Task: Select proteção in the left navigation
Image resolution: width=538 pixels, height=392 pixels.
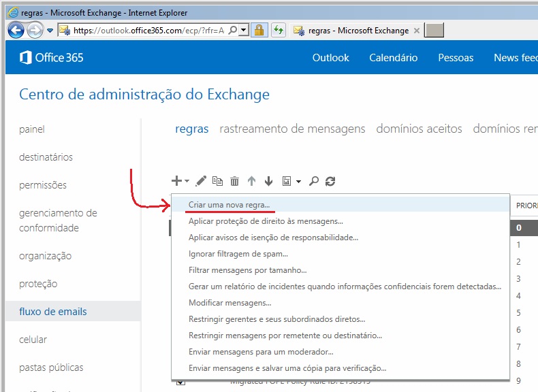Action: [38, 284]
